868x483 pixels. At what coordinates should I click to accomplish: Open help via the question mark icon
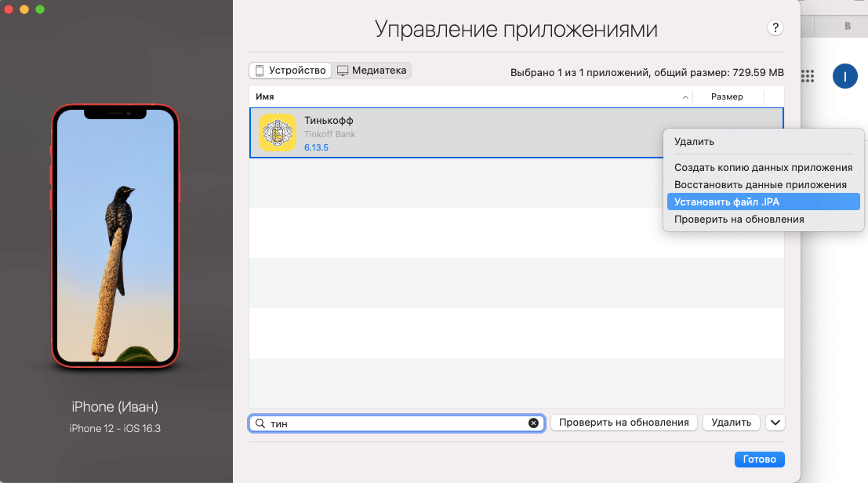[775, 27]
